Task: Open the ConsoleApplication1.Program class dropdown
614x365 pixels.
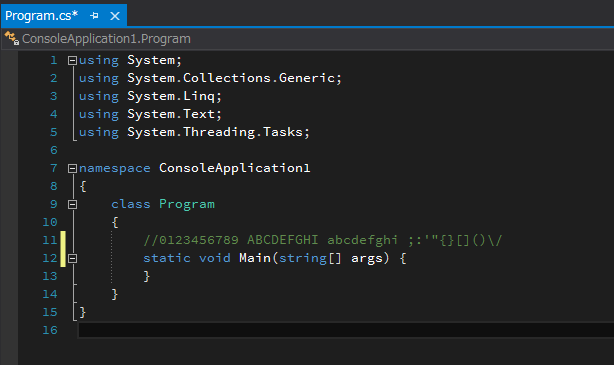Action: pos(307,39)
